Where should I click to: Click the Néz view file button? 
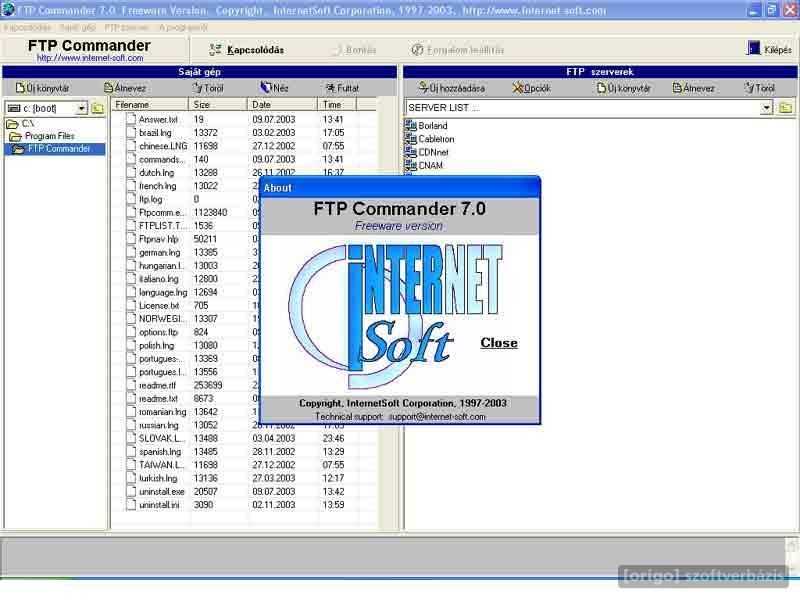pyautogui.click(x=274, y=88)
